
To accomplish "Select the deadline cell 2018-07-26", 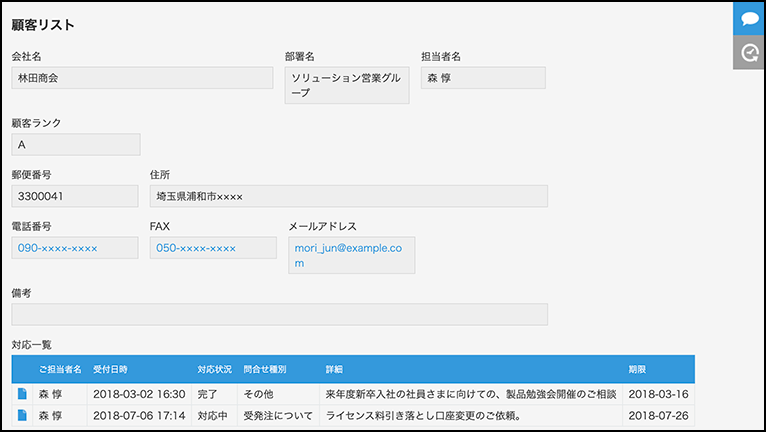I will pyautogui.click(x=659, y=415).
